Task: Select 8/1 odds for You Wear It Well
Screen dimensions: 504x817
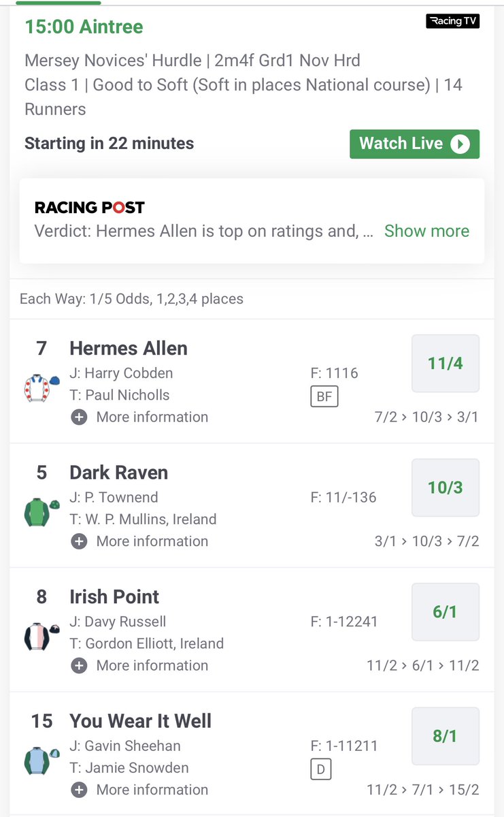Action: [446, 736]
